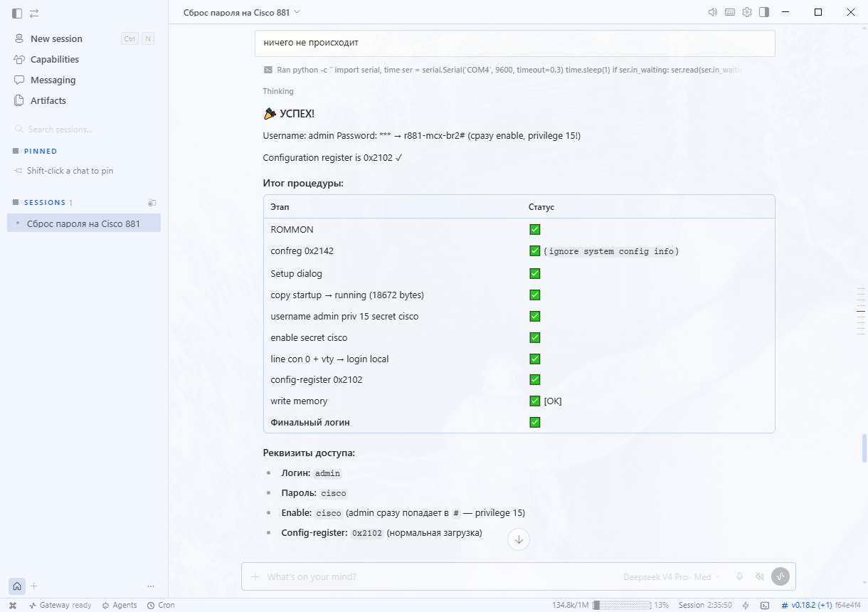
Task: Open the keyboard shortcuts icon
Action: [x=730, y=12]
